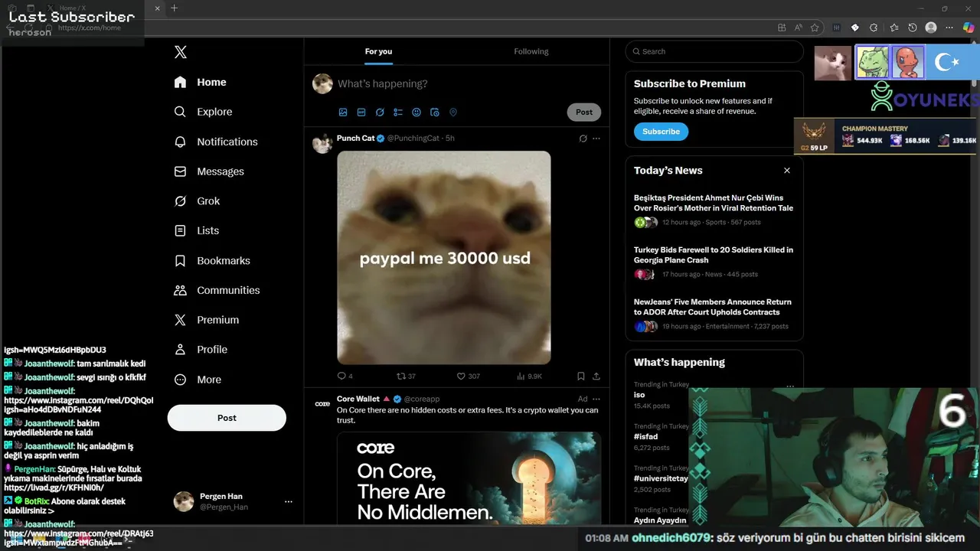Click the browser profile avatar icon
Screen dimensions: 980x551
click(931, 28)
